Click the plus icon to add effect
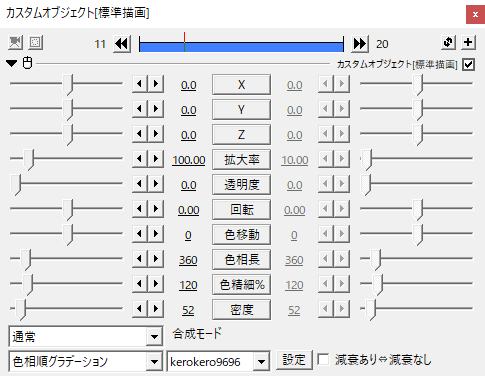Screen dimensions: 485x376 pyautogui.click(x=468, y=42)
